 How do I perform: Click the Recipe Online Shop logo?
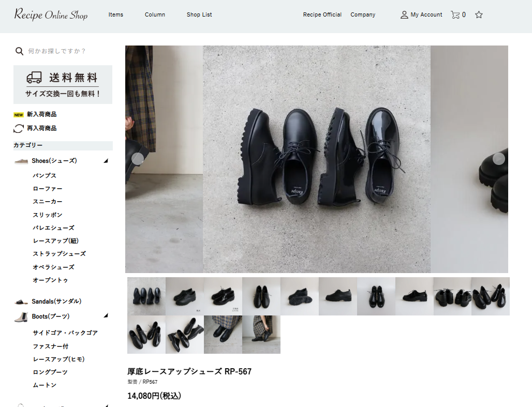(51, 14)
